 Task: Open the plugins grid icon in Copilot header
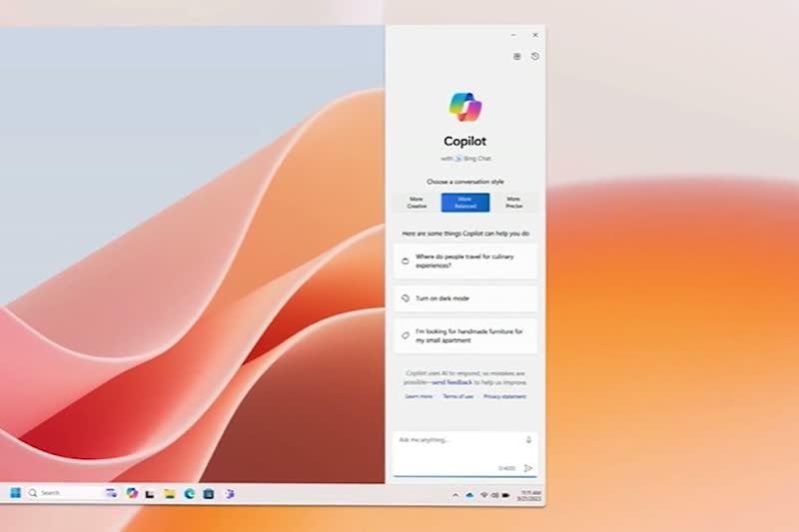click(516, 57)
